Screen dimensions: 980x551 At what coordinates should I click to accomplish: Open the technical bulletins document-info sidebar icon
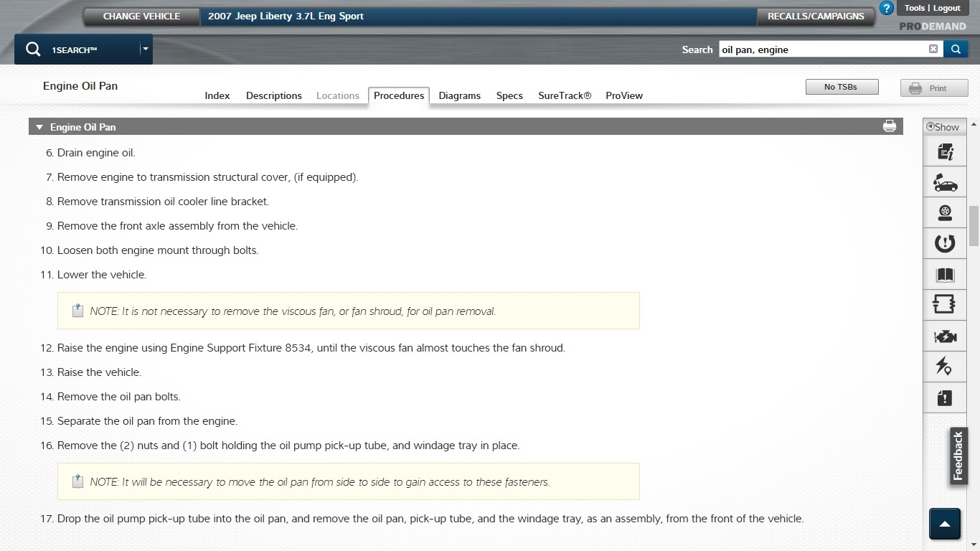[945, 151]
